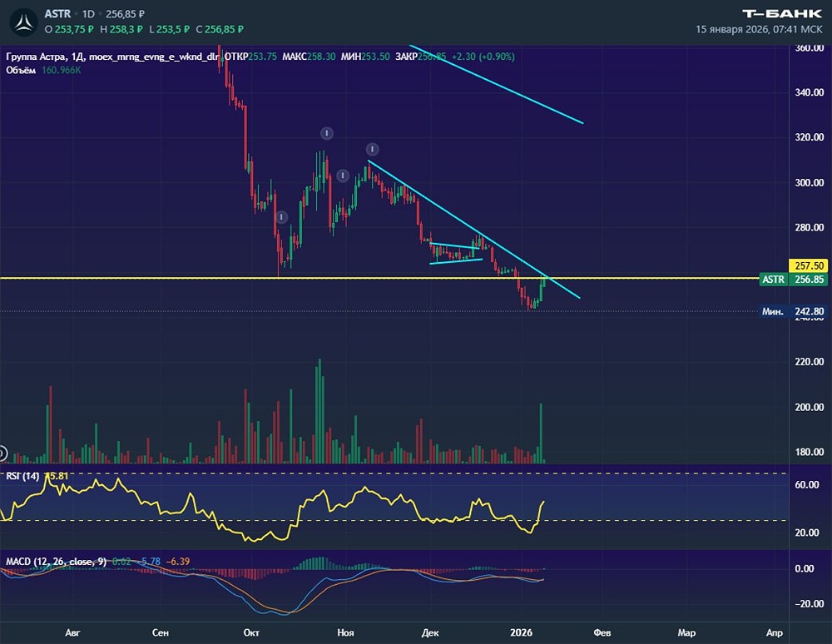Open the RSI (14) indicator legend

[22, 476]
